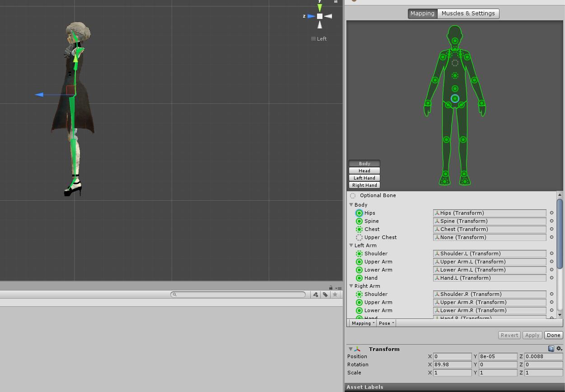Image resolution: width=565 pixels, height=392 pixels.
Task: Click the Position Z field showing 0.0088
Action: tap(543, 356)
